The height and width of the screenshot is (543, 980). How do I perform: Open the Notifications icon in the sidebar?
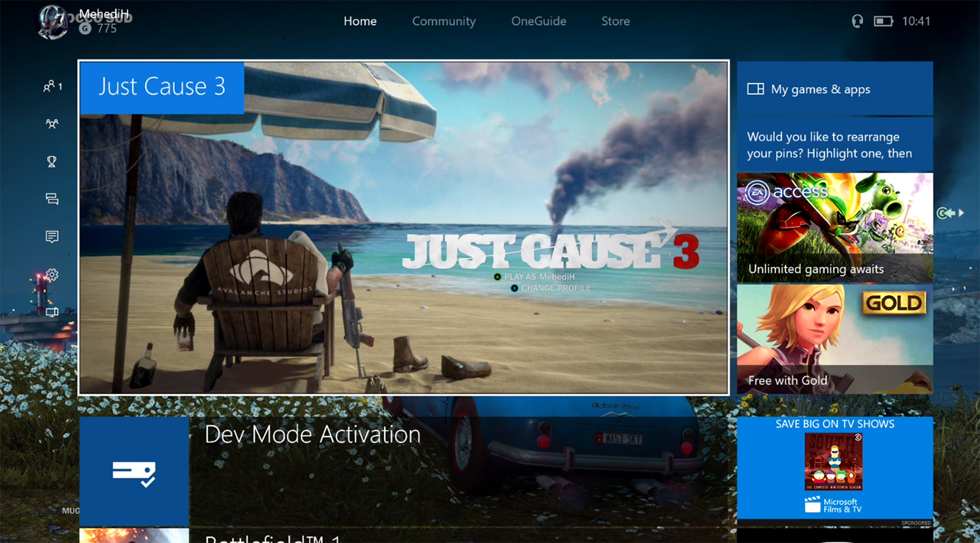(x=52, y=237)
